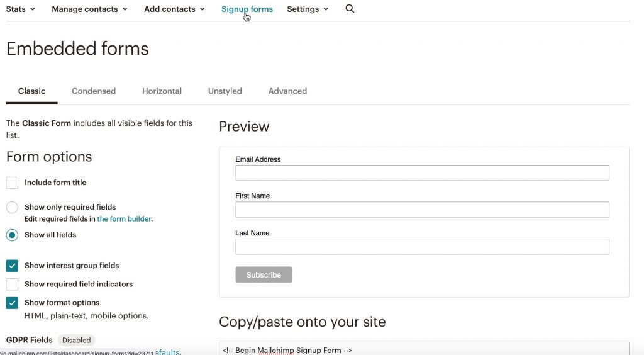This screenshot has height=355, width=644.
Task: Switch to the Condensed tab
Action: pos(94,91)
